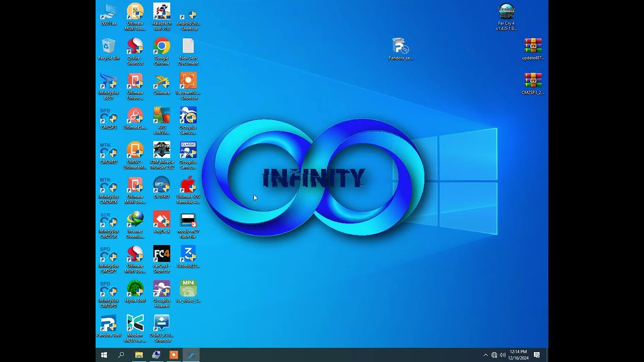The height and width of the screenshot is (362, 644).
Task: Open the Windows Start menu
Action: [104, 355]
